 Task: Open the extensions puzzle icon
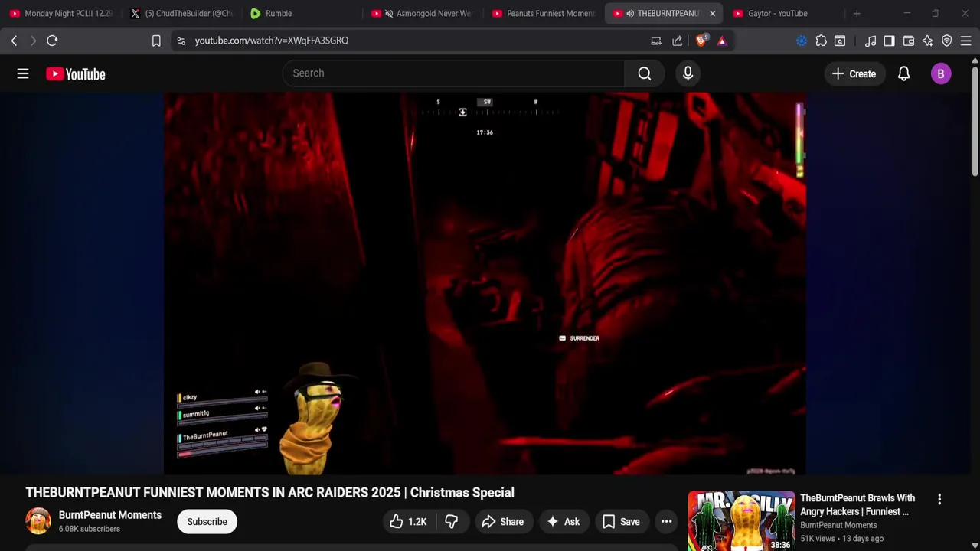click(821, 41)
